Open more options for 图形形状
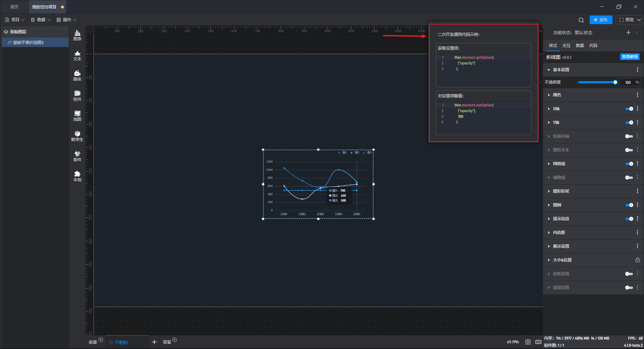Image resolution: width=644 pixels, height=349 pixels. [x=637, y=191]
